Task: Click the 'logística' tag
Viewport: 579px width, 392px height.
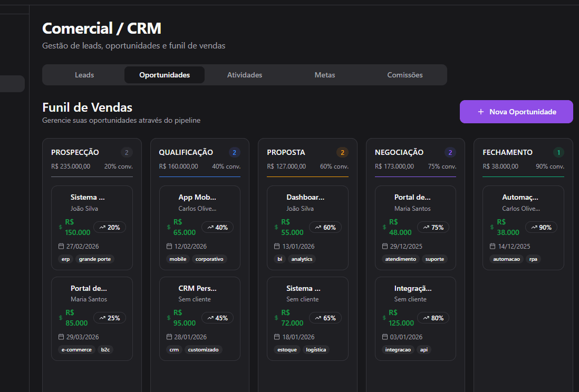Action: click(x=316, y=349)
